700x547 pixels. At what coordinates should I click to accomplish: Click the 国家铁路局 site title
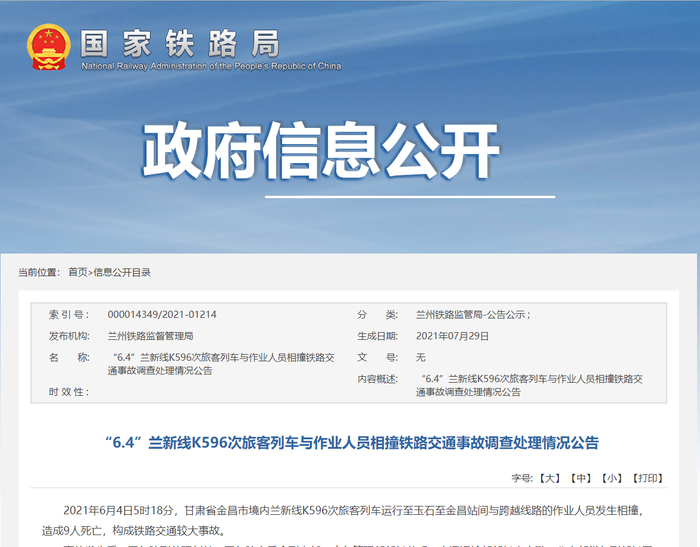click(180, 44)
